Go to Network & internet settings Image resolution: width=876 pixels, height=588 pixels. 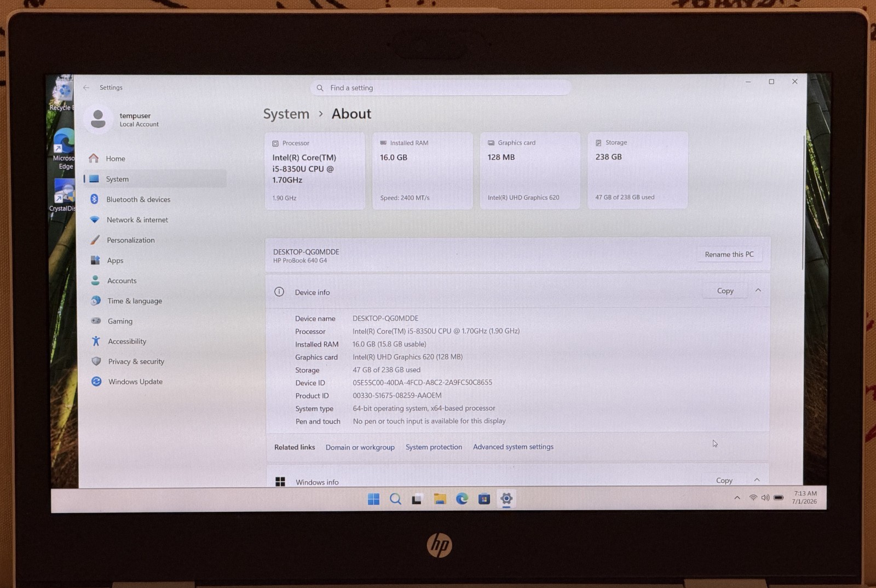(155, 220)
